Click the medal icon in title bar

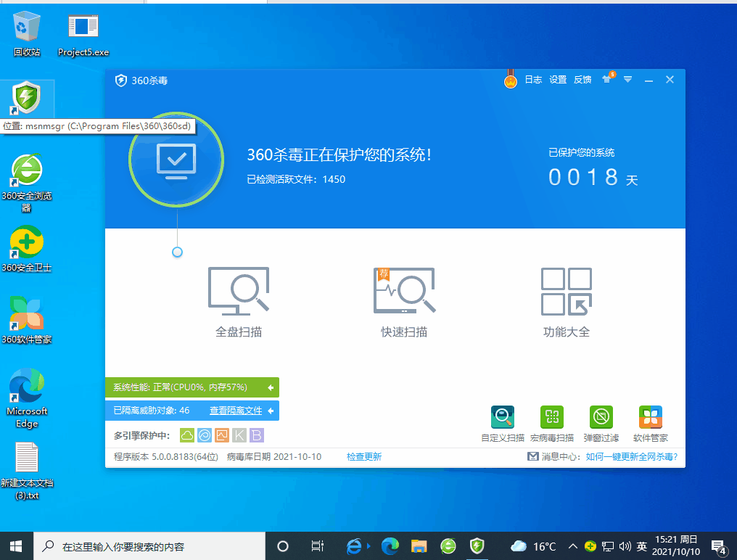point(511,79)
